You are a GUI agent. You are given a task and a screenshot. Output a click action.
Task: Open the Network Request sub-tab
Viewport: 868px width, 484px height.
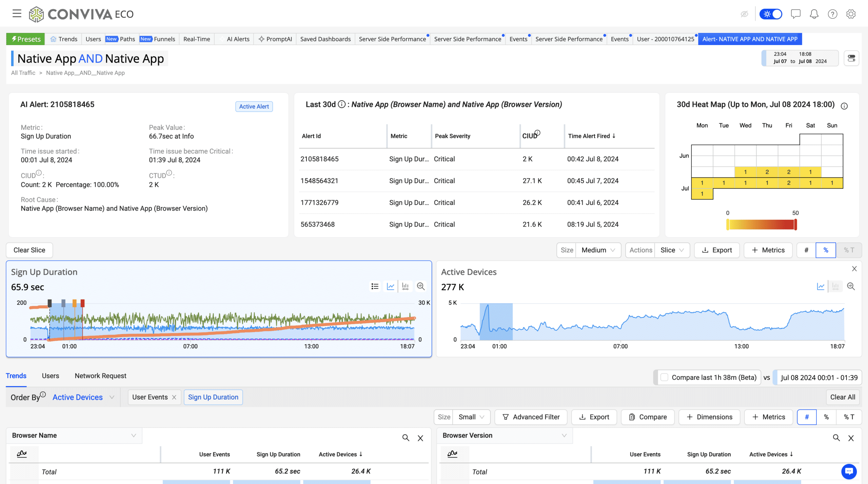click(100, 376)
